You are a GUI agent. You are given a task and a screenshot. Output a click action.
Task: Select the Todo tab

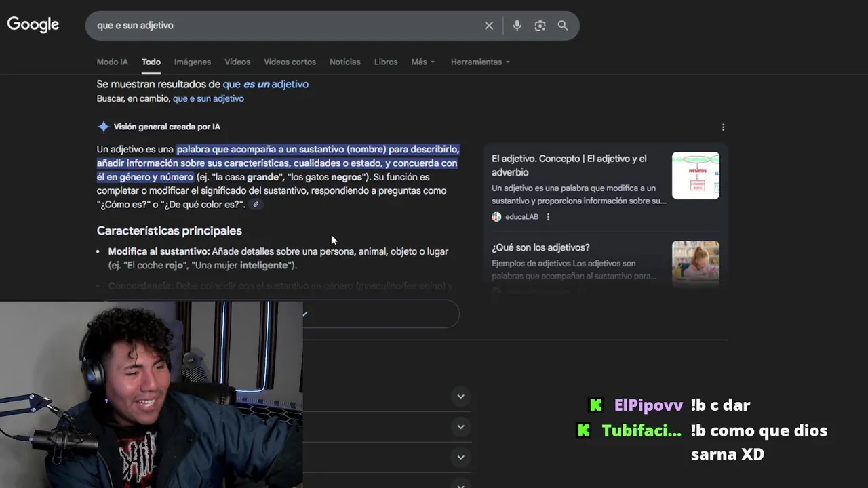click(x=151, y=62)
